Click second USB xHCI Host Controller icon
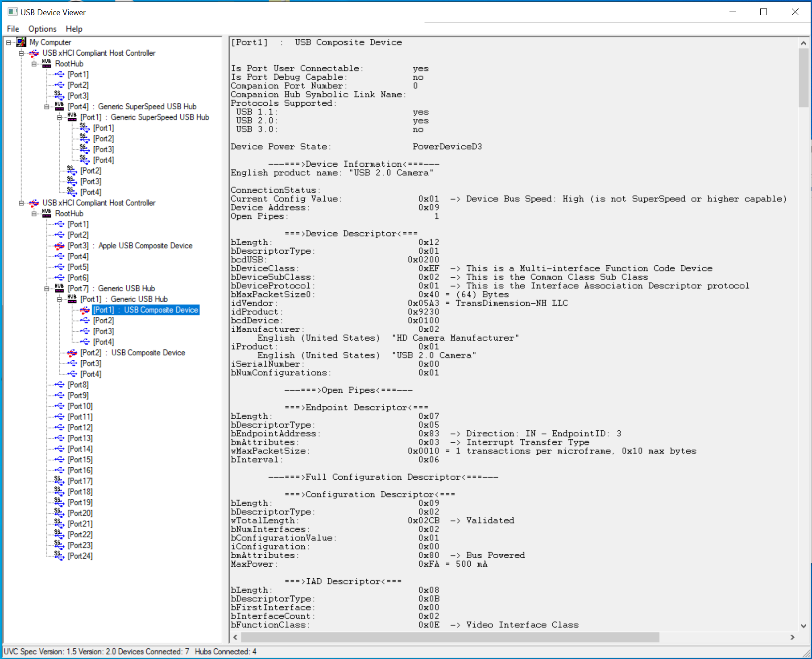 coord(34,203)
